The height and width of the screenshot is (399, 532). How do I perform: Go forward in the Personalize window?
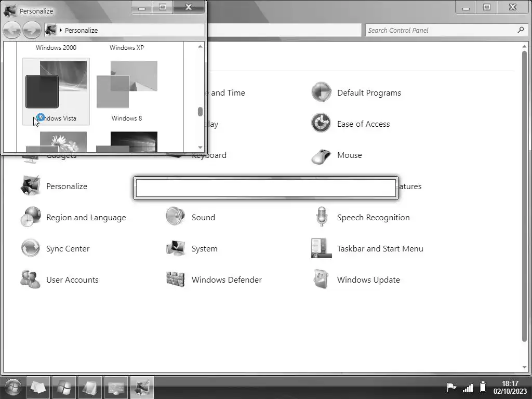tap(32, 30)
